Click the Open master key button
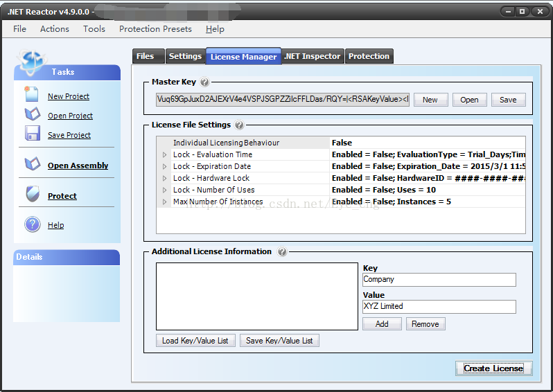 [469, 100]
